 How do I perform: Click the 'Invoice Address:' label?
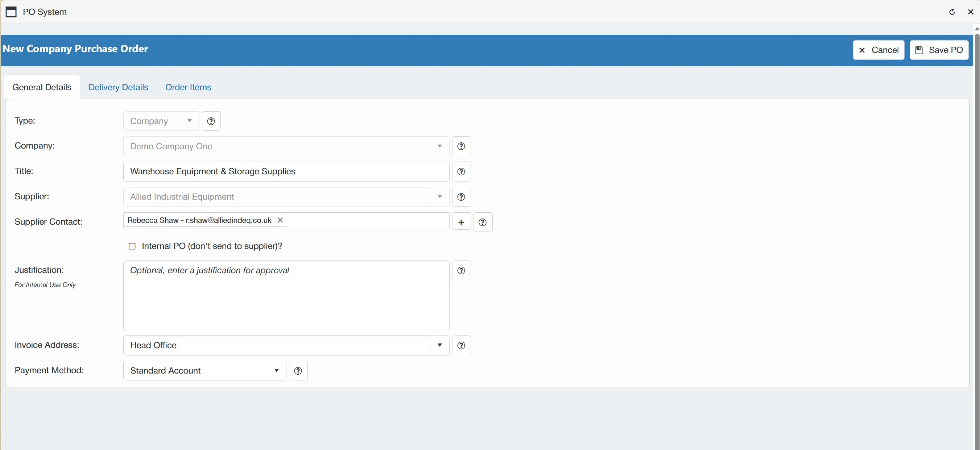click(x=47, y=345)
